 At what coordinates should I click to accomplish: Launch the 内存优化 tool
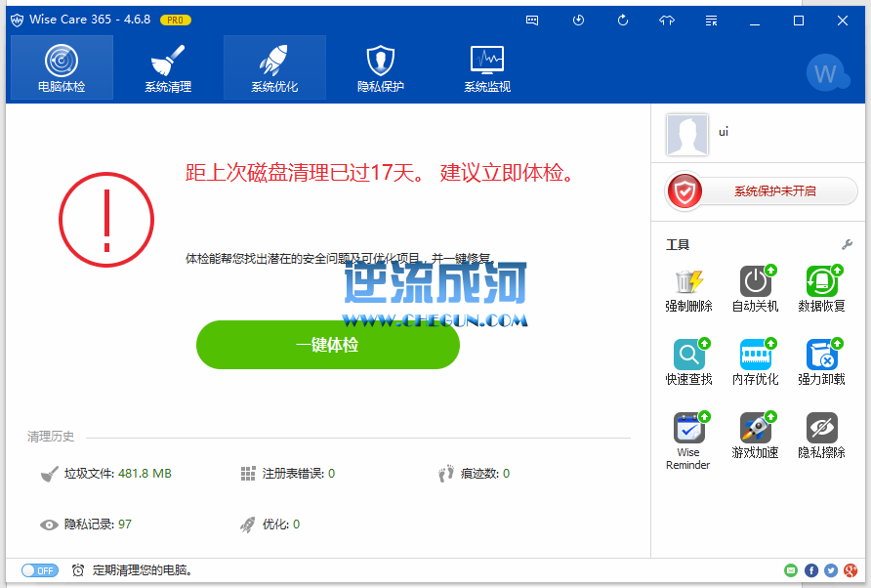pos(755,362)
